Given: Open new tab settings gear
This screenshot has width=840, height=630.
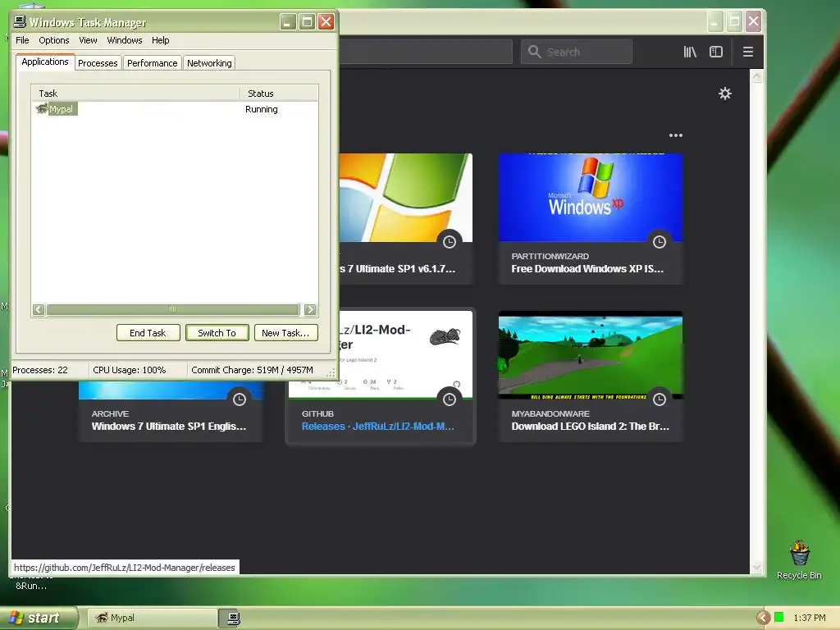Looking at the screenshot, I should click(x=725, y=94).
